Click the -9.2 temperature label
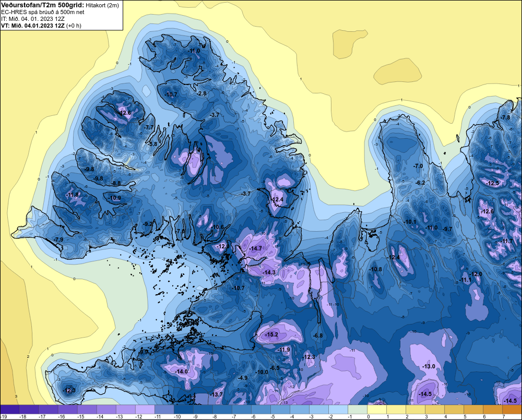The height and width of the screenshot is (420, 522). [x=148, y=224]
